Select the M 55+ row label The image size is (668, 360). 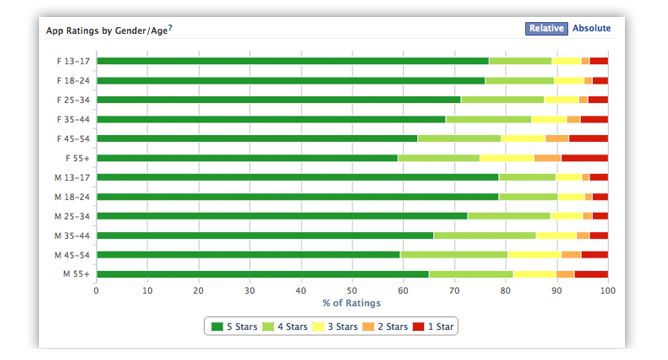pos(76,274)
